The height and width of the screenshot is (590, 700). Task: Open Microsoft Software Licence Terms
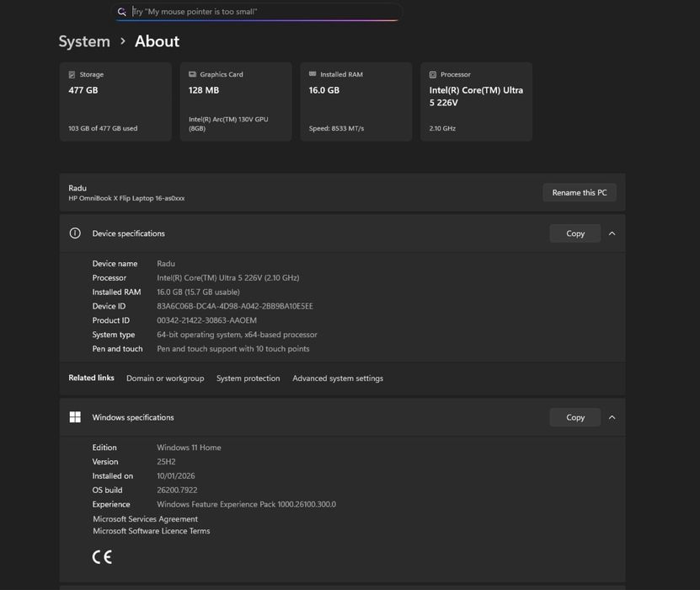pyautogui.click(x=152, y=531)
